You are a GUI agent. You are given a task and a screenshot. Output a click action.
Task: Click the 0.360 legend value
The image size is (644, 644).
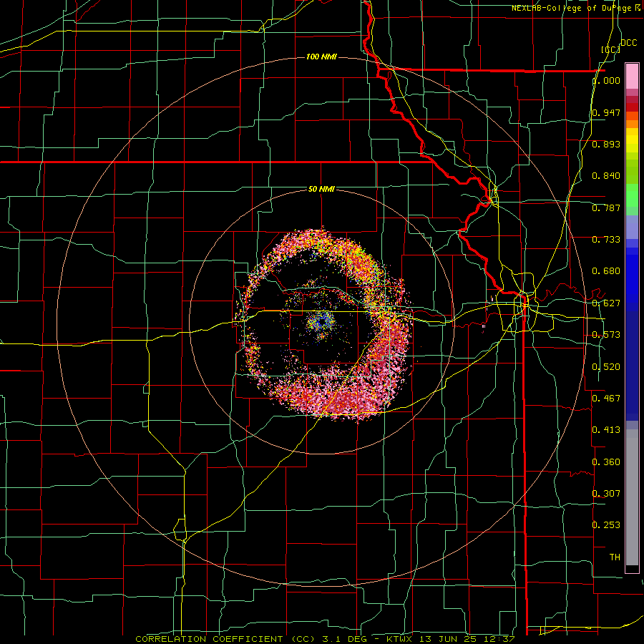[606, 462]
